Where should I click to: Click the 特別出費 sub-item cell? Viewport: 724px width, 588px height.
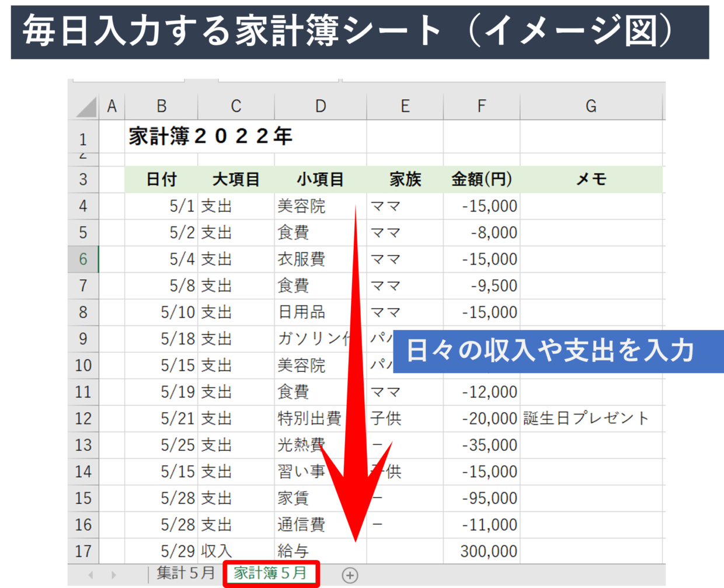pos(309,419)
